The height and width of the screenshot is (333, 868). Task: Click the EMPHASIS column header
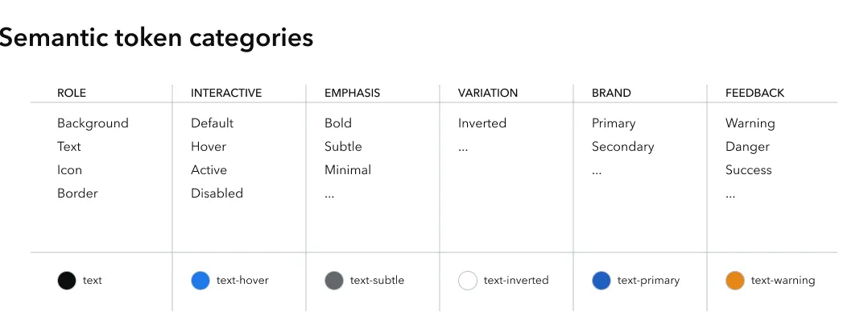point(352,93)
